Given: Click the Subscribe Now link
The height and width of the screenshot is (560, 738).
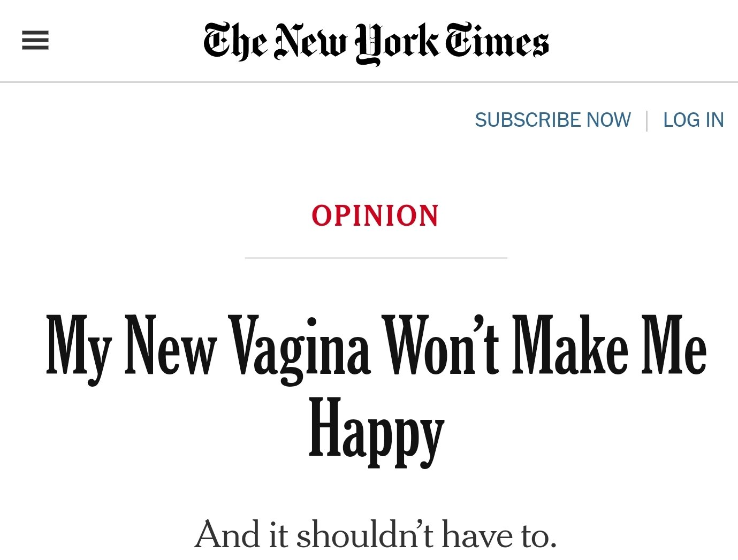Looking at the screenshot, I should 552,120.
